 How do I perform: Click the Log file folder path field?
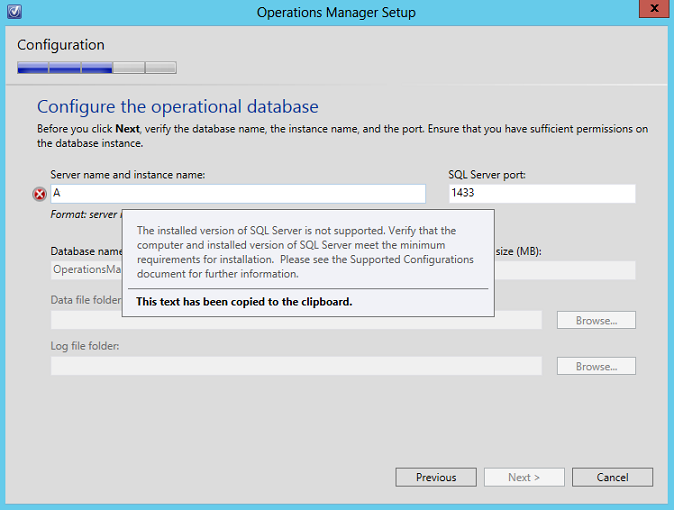click(296, 366)
